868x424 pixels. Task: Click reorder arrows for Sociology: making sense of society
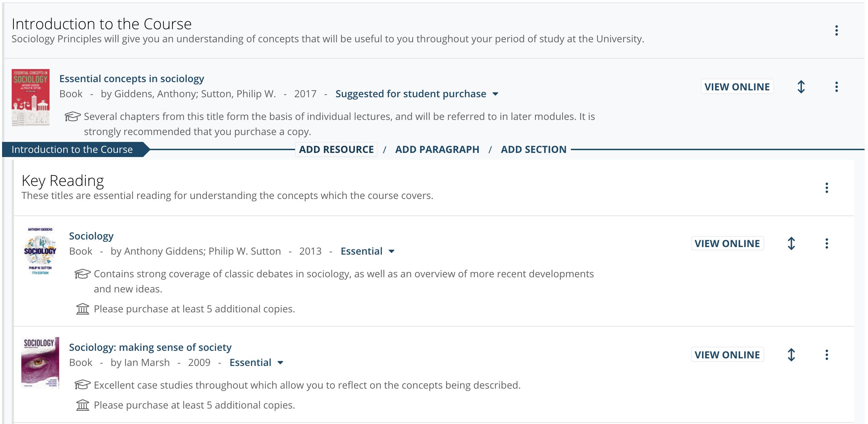coord(791,355)
